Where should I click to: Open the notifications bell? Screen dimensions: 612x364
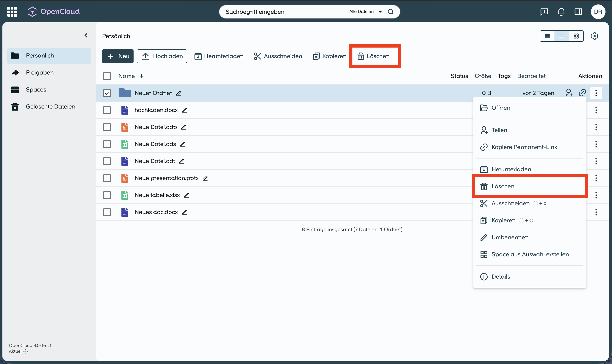click(x=561, y=12)
